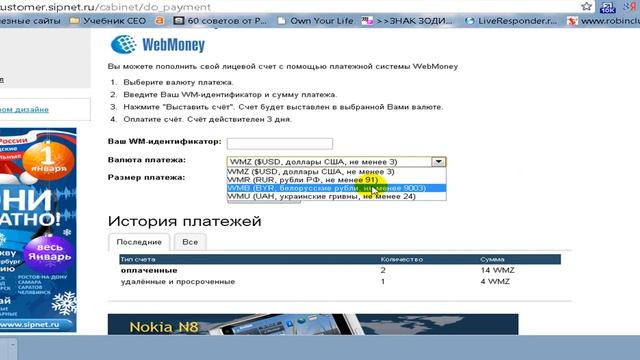Click the WebMoney logo
640x360 pixels.
158,44
